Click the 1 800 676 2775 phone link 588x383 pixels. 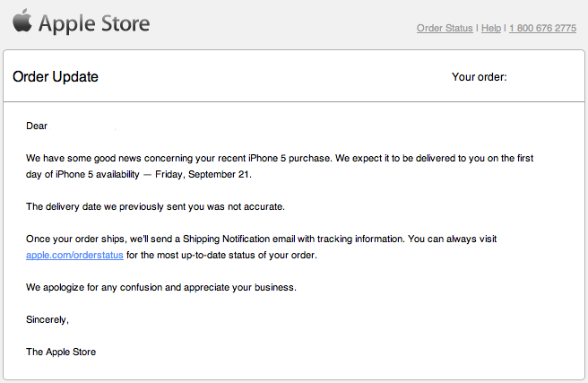(x=542, y=28)
